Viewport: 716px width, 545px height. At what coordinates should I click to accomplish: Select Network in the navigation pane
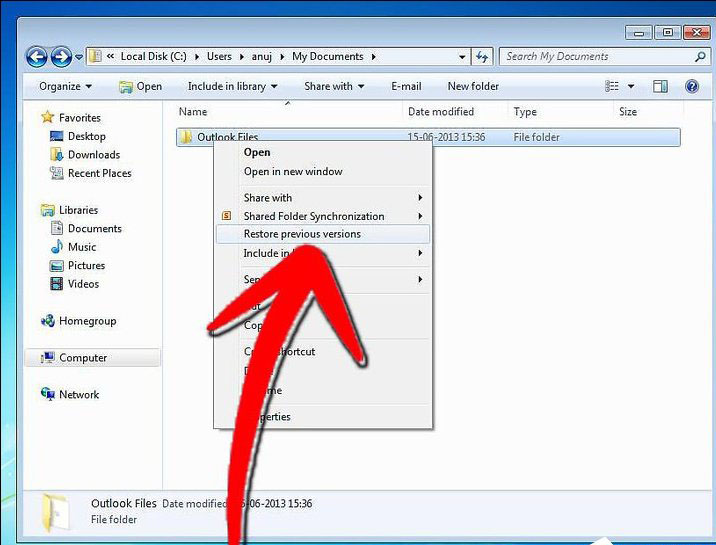79,394
